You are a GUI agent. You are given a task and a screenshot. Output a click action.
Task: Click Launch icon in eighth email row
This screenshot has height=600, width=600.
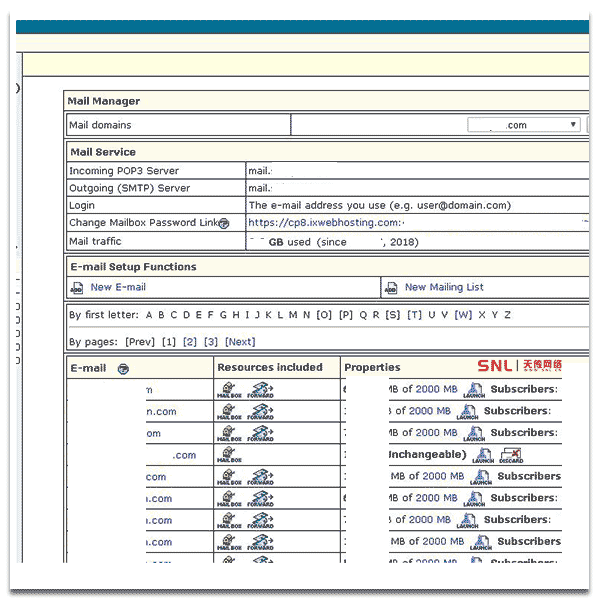pos(481,543)
